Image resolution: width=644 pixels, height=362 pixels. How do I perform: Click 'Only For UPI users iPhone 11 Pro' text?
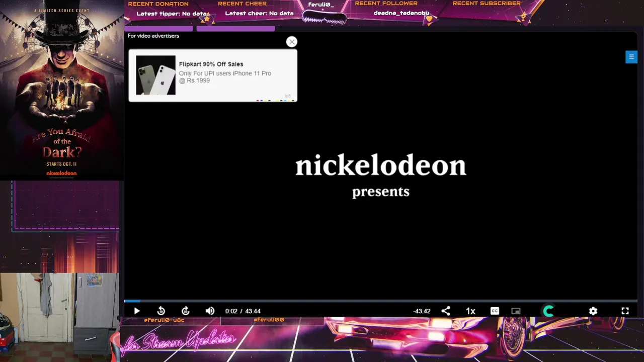point(225,73)
